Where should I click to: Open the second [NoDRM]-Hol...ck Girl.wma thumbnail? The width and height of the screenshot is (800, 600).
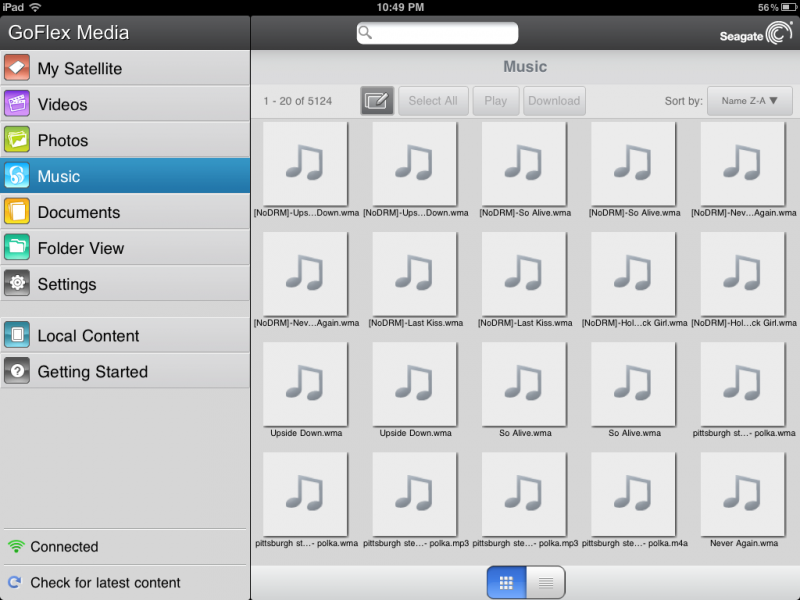tap(743, 274)
